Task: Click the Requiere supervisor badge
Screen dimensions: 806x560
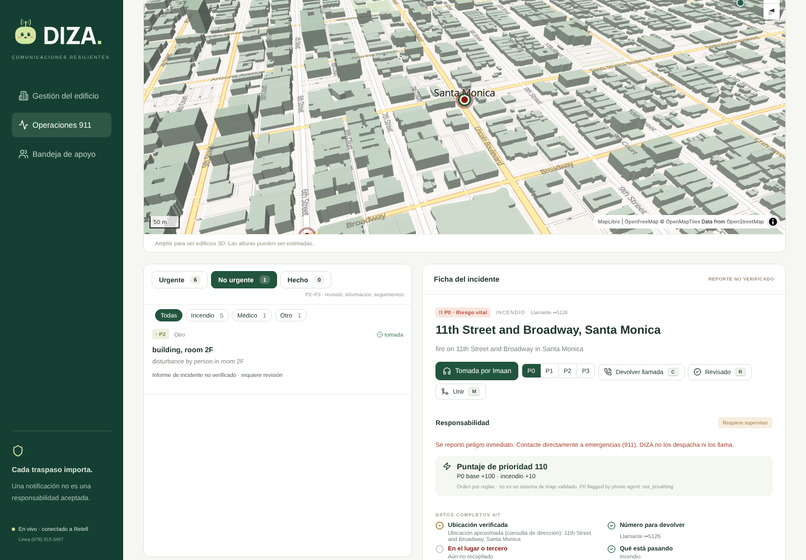Action: [x=745, y=423]
